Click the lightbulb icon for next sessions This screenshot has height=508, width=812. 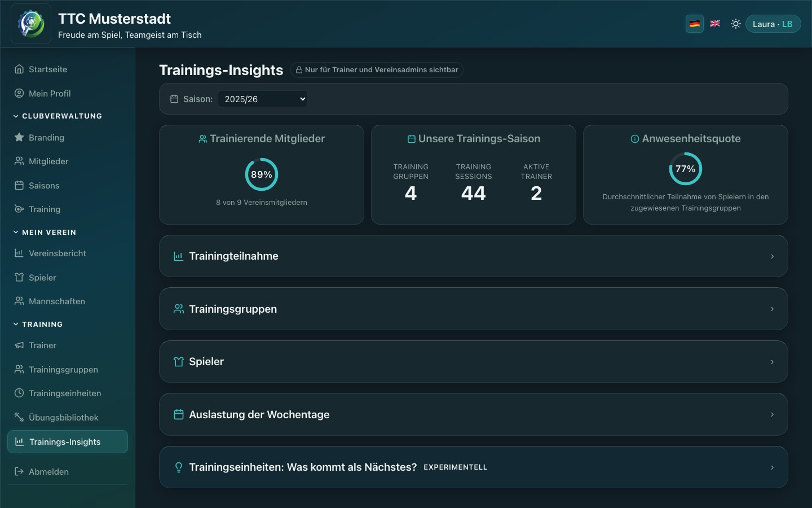(x=179, y=467)
